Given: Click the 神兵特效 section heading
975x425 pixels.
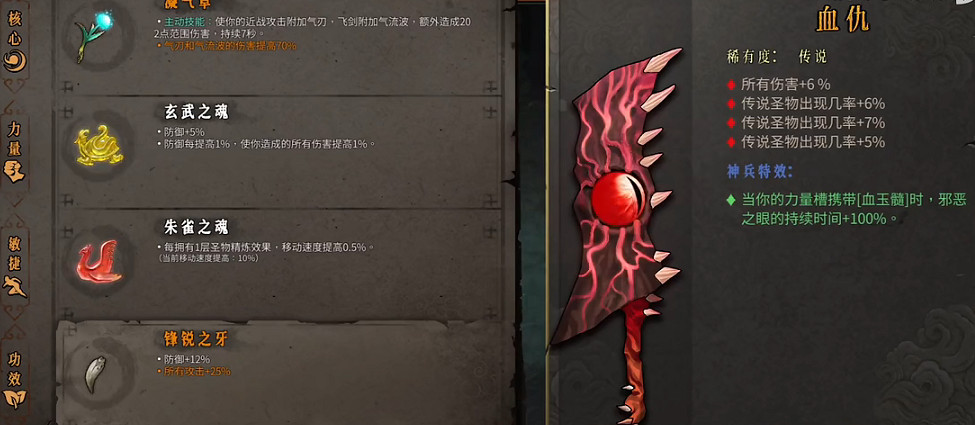Looking at the screenshot, I should (760, 172).
